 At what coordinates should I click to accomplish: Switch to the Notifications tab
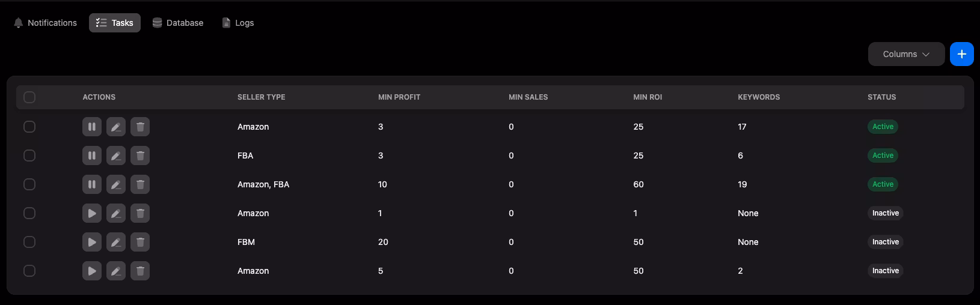click(45, 23)
